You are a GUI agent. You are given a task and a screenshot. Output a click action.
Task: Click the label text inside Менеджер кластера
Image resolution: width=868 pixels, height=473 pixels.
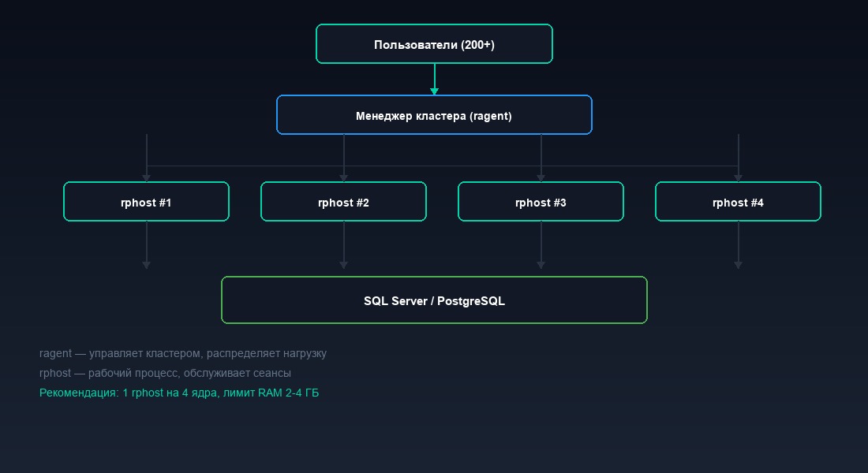[x=434, y=115]
